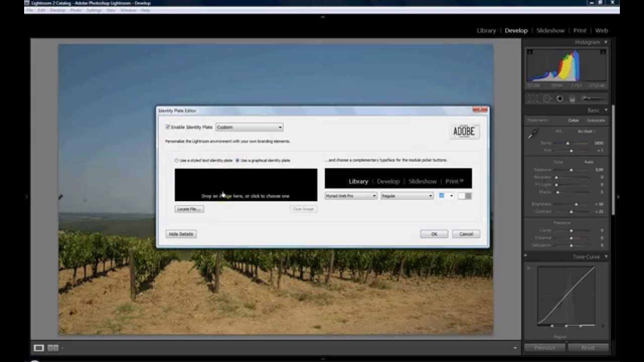The width and height of the screenshot is (644, 362).
Task: Hide the top module picker panel arrow
Action: pos(323,17)
